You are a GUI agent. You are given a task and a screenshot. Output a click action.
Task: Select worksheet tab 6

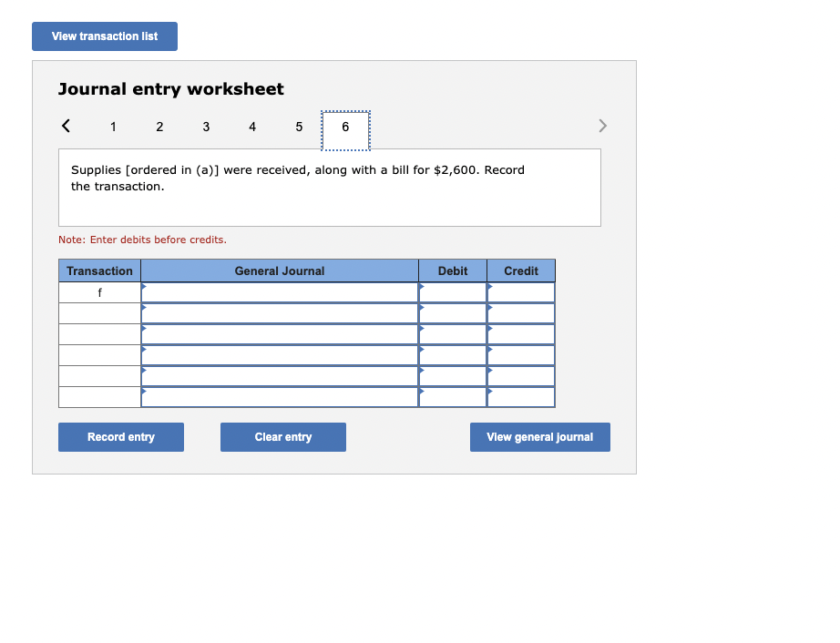tap(345, 130)
